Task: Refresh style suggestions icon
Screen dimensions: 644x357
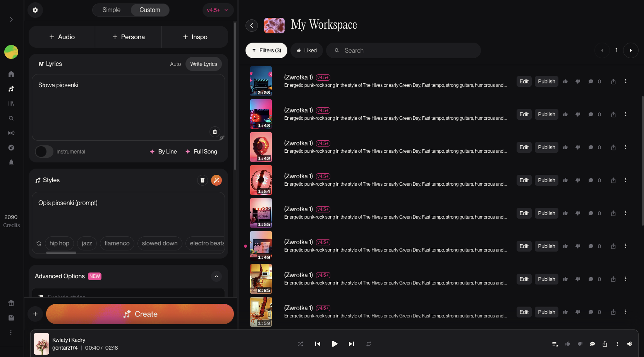Action: click(x=39, y=243)
